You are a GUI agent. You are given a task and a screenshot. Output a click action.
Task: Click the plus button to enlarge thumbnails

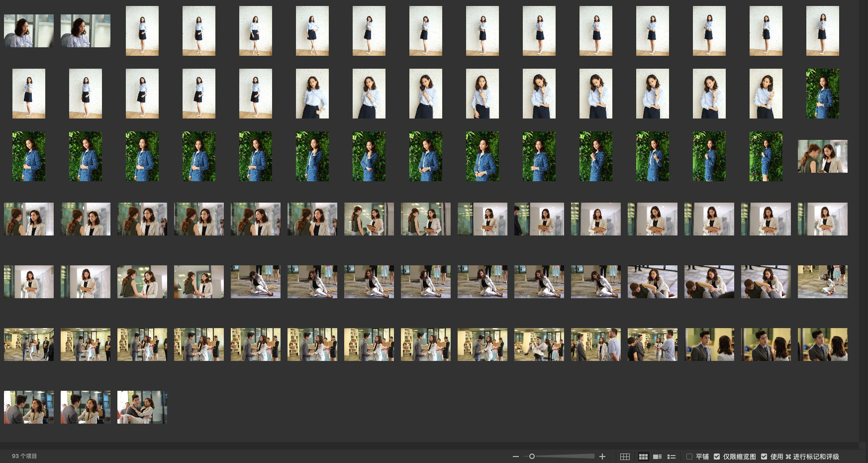tap(602, 457)
